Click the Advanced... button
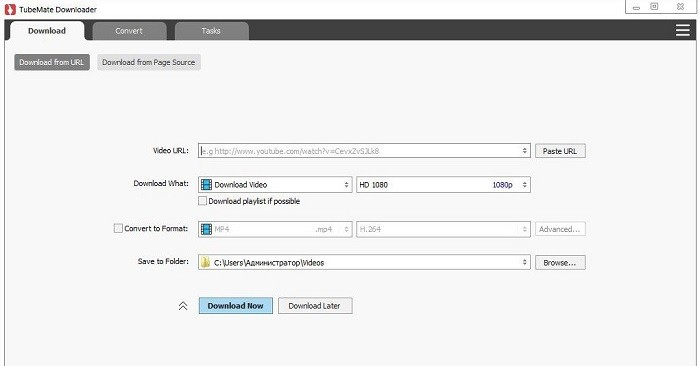The width and height of the screenshot is (700, 366). 560,229
